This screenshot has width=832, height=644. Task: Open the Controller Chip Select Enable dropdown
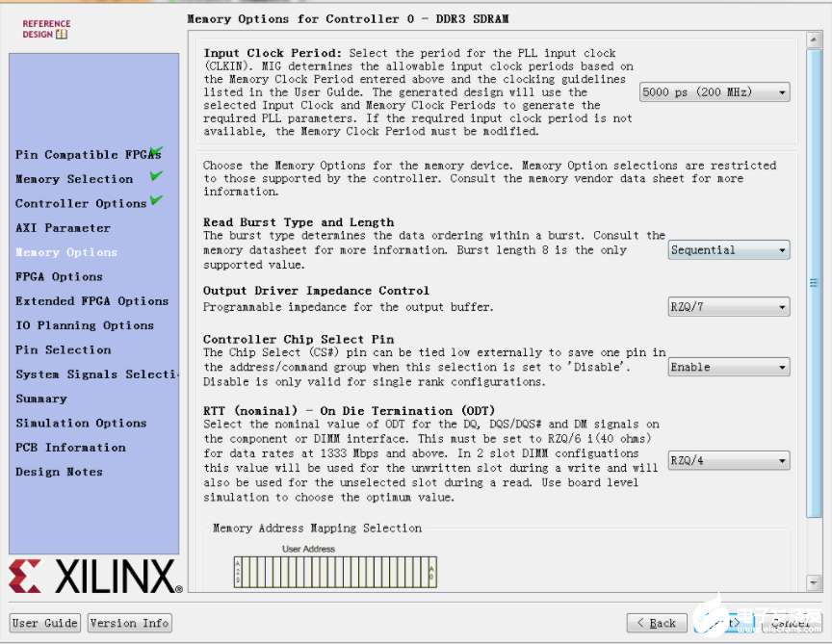click(x=729, y=367)
